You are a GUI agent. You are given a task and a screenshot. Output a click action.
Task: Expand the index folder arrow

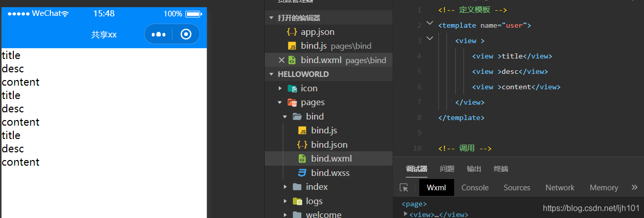click(285, 187)
